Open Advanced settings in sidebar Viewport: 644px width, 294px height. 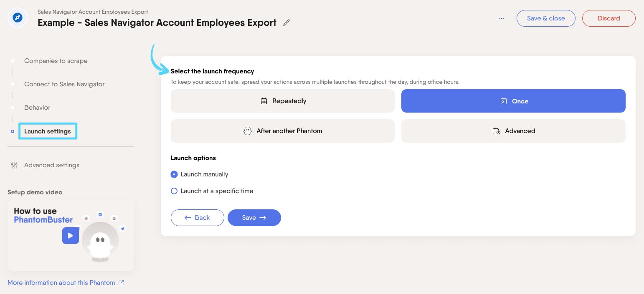(x=52, y=165)
